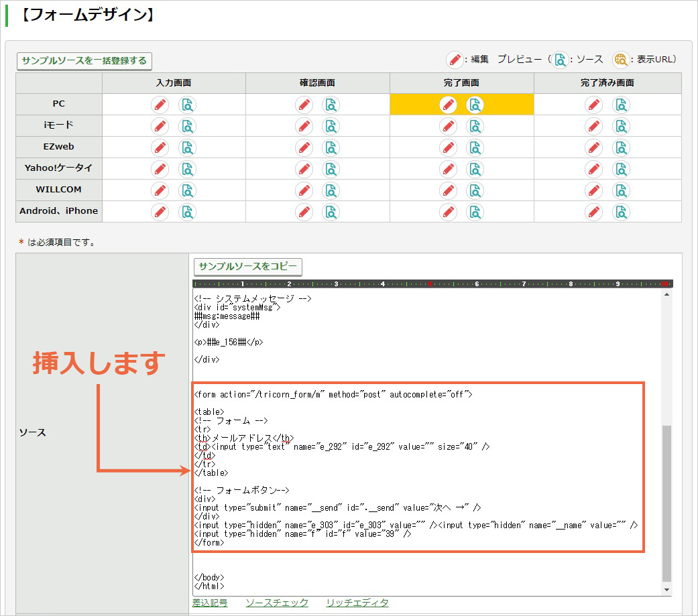Edit the PC 確認画面 design
Image resolution: width=698 pixels, height=616 pixels.
[304, 105]
